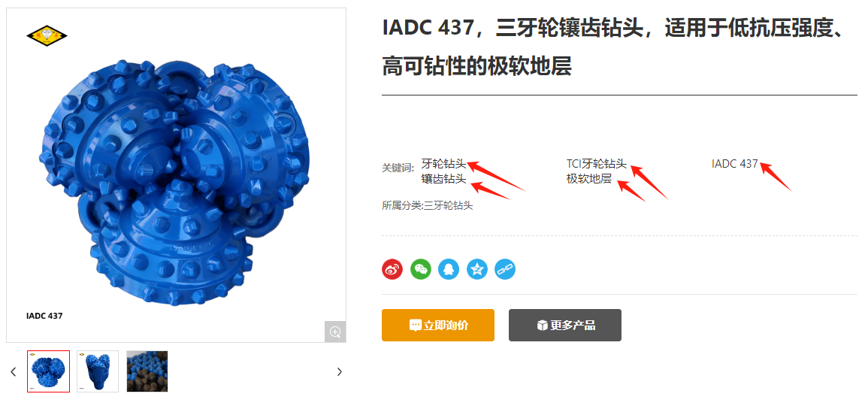The image size is (868, 403).
Task: Open the 三牙轮钻头 category link
Action: [x=449, y=206]
